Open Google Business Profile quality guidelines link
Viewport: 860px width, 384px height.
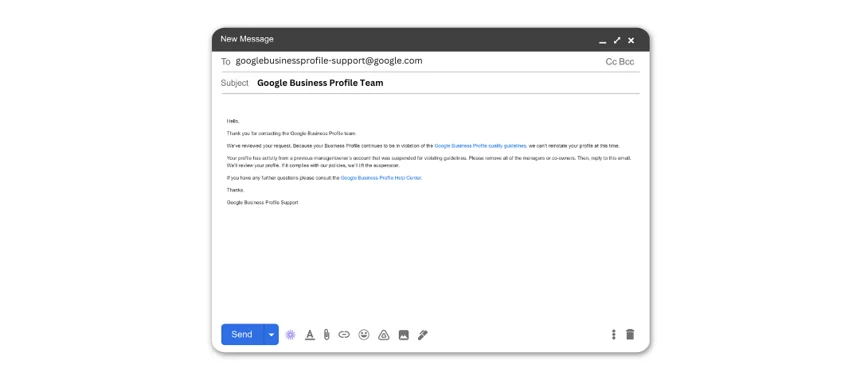(x=480, y=146)
